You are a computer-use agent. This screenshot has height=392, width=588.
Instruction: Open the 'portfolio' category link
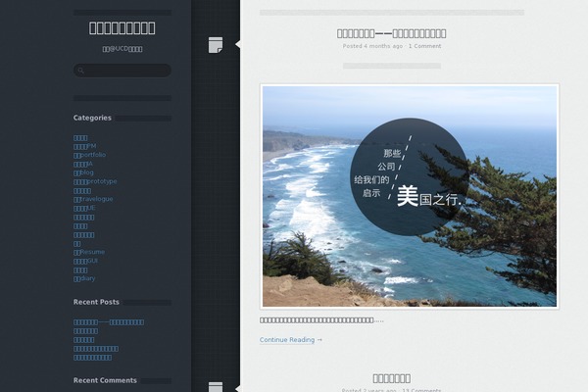[x=89, y=155]
